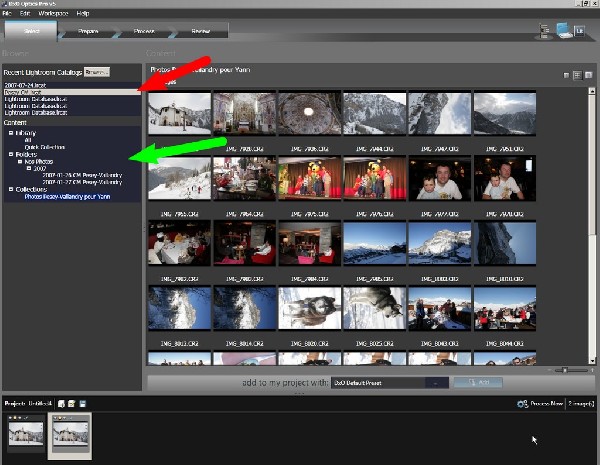Image resolution: width=600 pixels, height=465 pixels.
Task: Collapse the Folders tree node
Action: [11, 154]
